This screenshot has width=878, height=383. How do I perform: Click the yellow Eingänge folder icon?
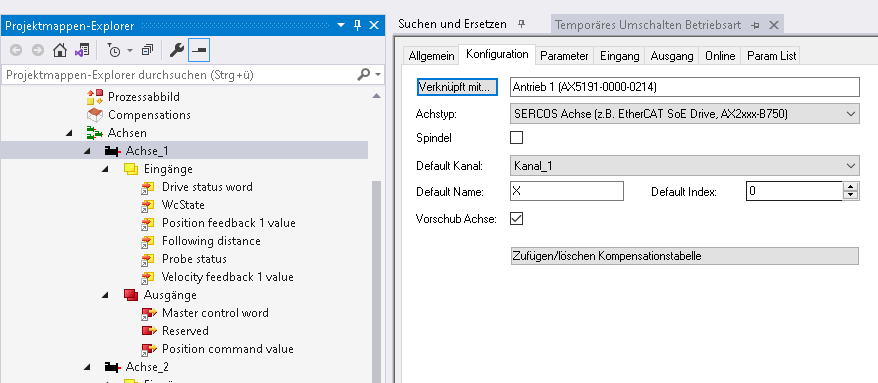pos(130,169)
